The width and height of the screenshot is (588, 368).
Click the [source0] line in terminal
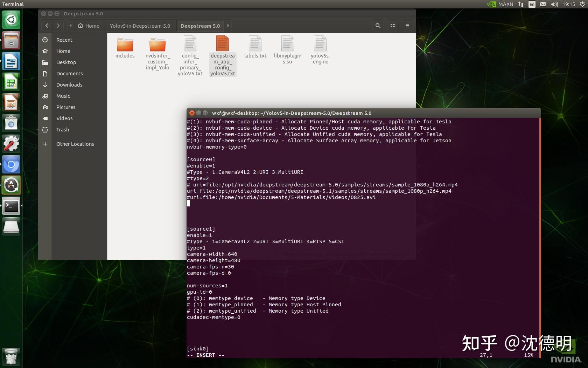pos(201,159)
